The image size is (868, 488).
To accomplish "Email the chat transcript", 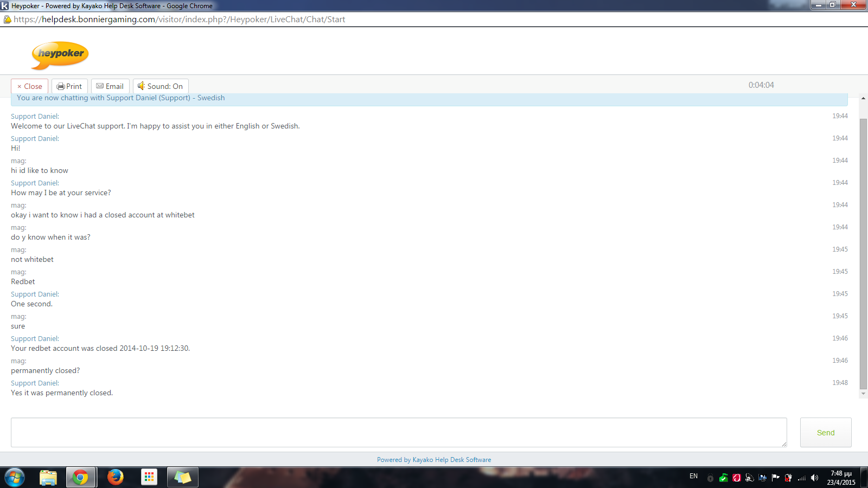I will click(x=110, y=86).
